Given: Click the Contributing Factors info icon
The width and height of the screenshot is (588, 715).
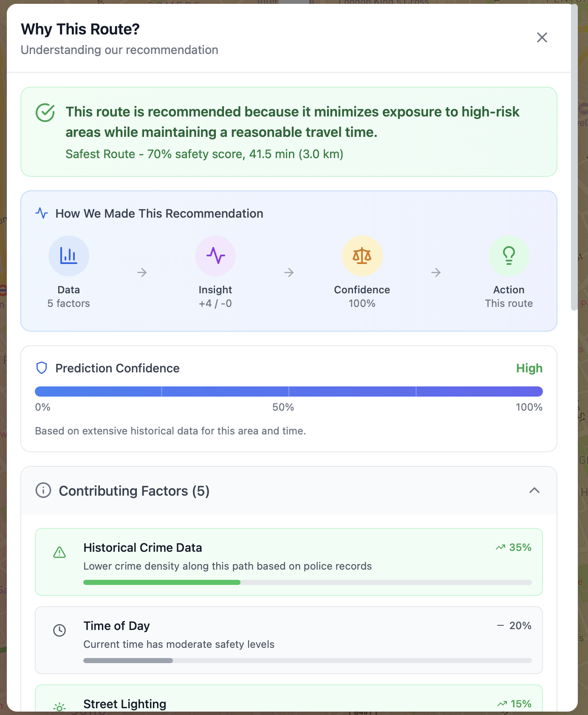Looking at the screenshot, I should (x=43, y=490).
